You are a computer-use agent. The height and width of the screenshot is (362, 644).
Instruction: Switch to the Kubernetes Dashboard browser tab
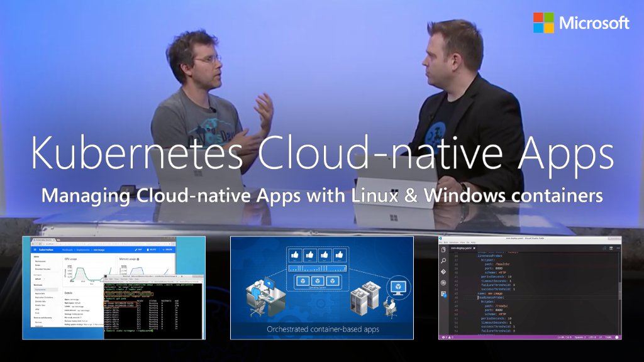44,239
